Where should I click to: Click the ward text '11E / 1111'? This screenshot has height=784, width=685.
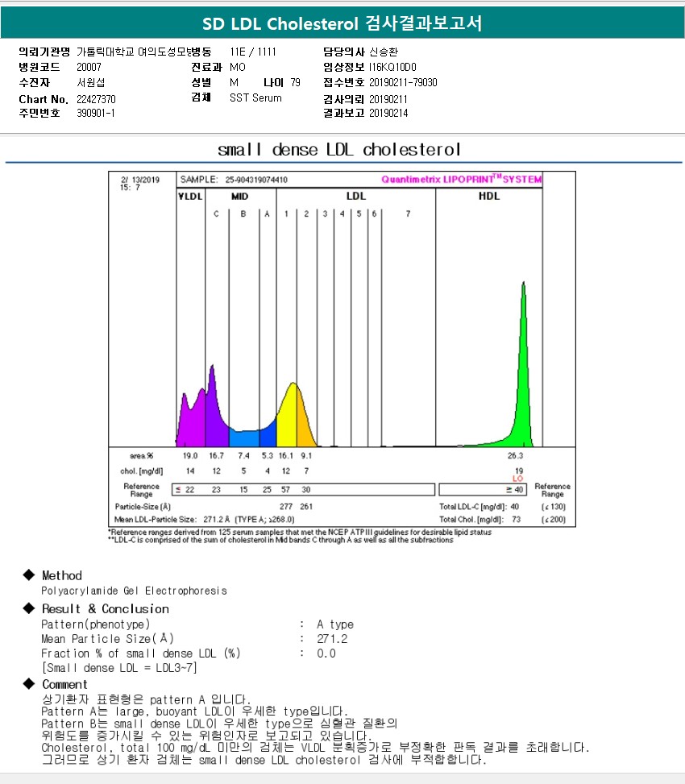253,52
